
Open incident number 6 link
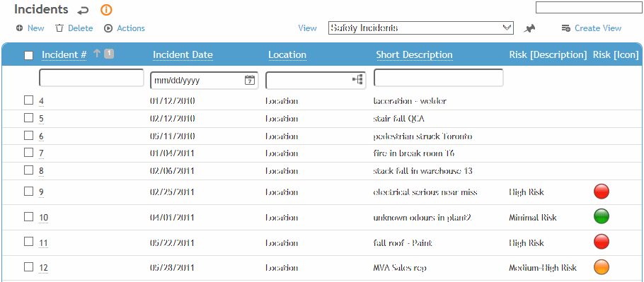point(41,137)
